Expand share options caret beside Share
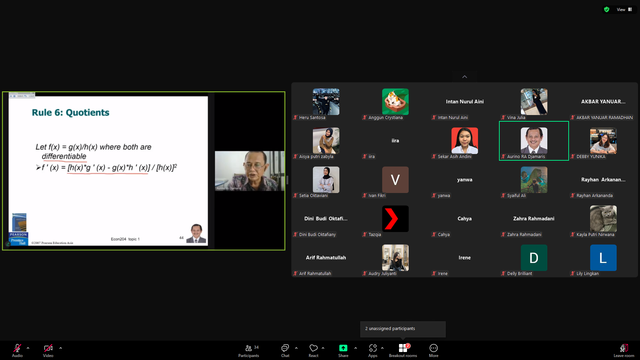 [355, 348]
